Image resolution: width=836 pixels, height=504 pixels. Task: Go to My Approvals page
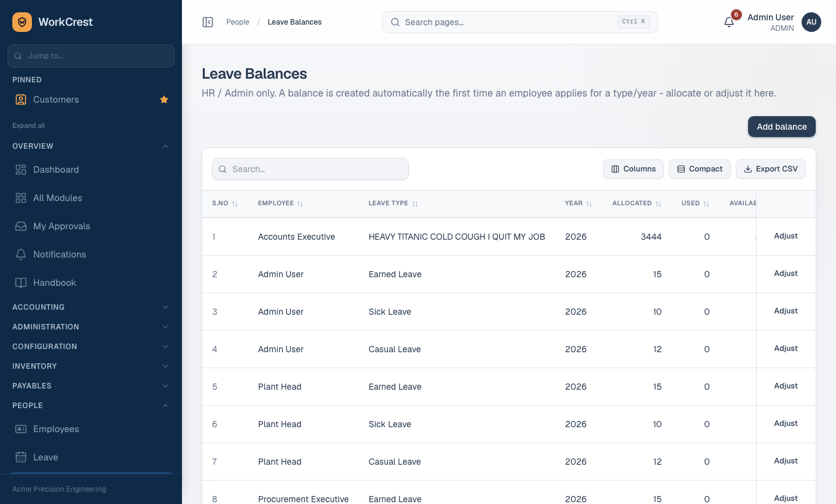(x=91, y=226)
